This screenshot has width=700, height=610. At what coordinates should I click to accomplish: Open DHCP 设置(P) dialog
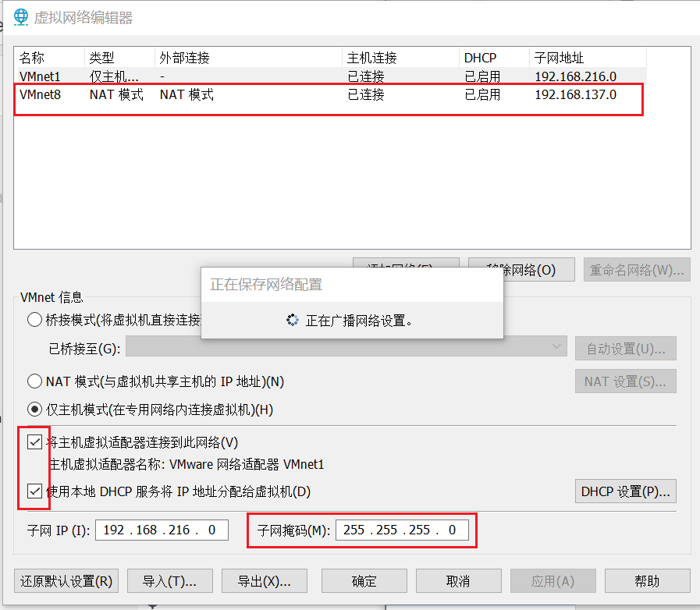click(x=625, y=491)
